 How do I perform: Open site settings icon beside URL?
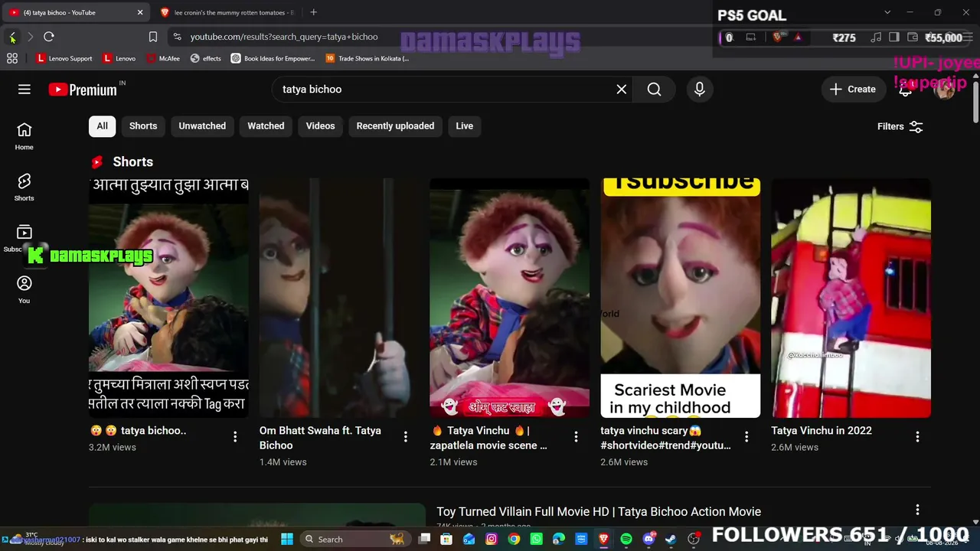click(177, 37)
